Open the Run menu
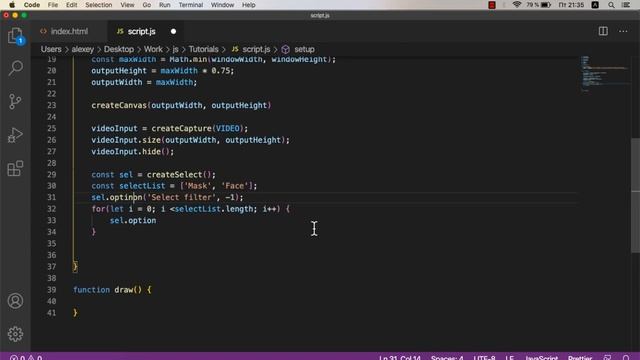The width and height of the screenshot is (640, 360). point(164,5)
